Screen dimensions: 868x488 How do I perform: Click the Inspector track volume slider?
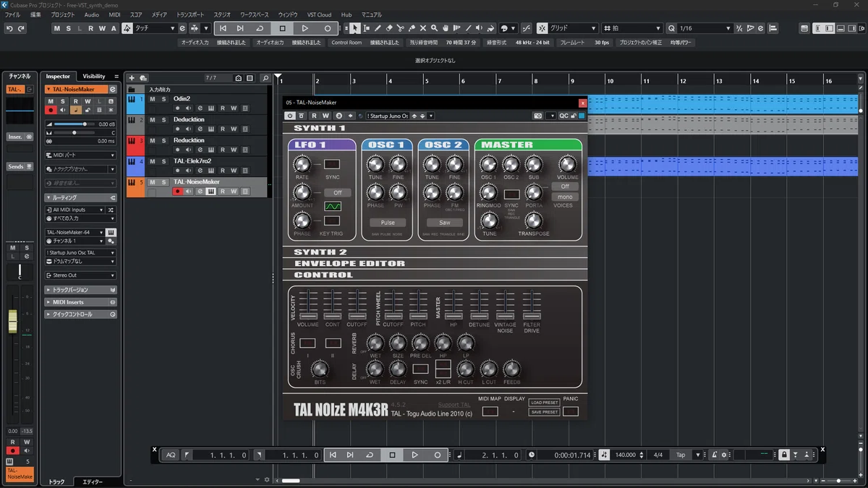[75, 124]
